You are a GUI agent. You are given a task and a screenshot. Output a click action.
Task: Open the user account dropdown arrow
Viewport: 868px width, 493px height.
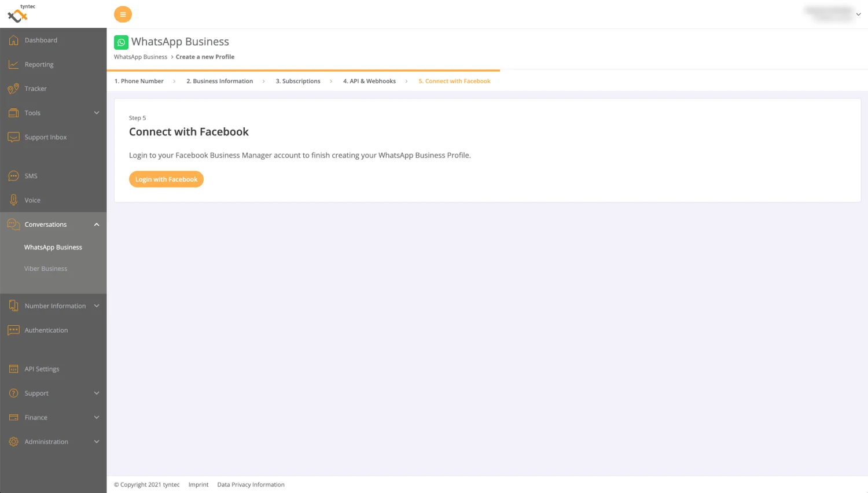tap(858, 14)
